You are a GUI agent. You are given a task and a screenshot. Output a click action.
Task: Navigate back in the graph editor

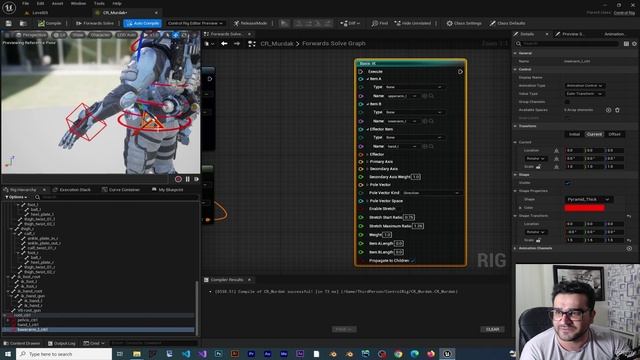[x=224, y=43]
